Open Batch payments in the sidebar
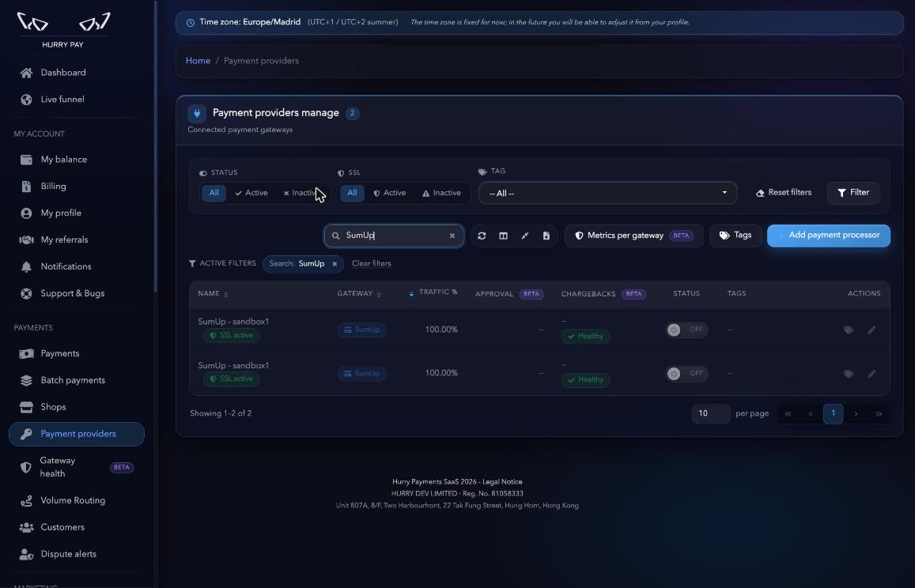This screenshot has height=588, width=915. [x=77, y=380]
